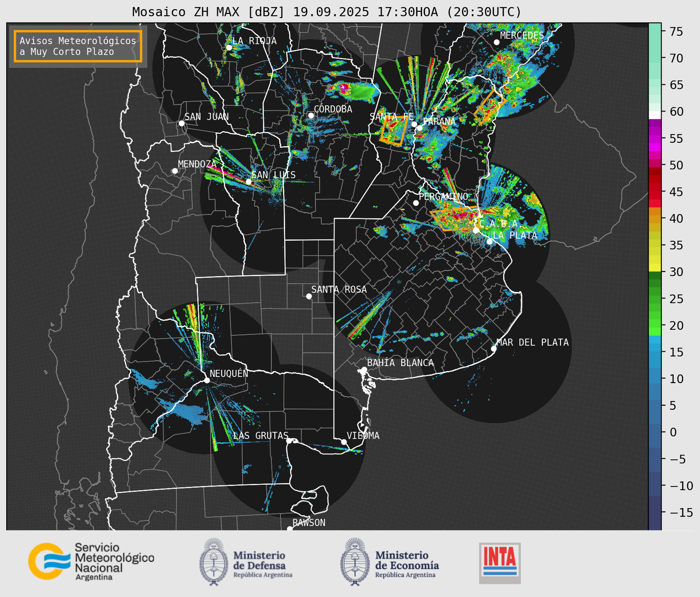Click the LA PLATA city marker dot
Image resolution: width=700 pixels, height=597 pixels.
click(x=490, y=242)
